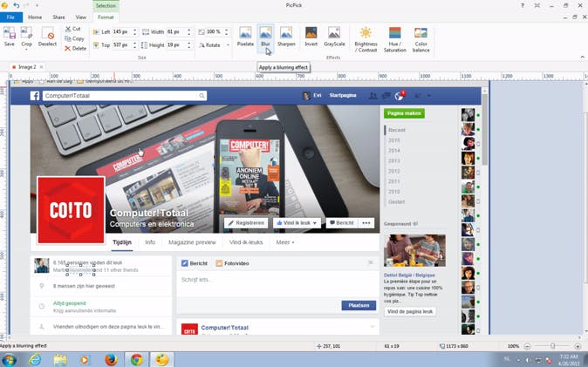Adjust the Height value stepper
This screenshot has height=367, width=588.
click(x=189, y=45)
